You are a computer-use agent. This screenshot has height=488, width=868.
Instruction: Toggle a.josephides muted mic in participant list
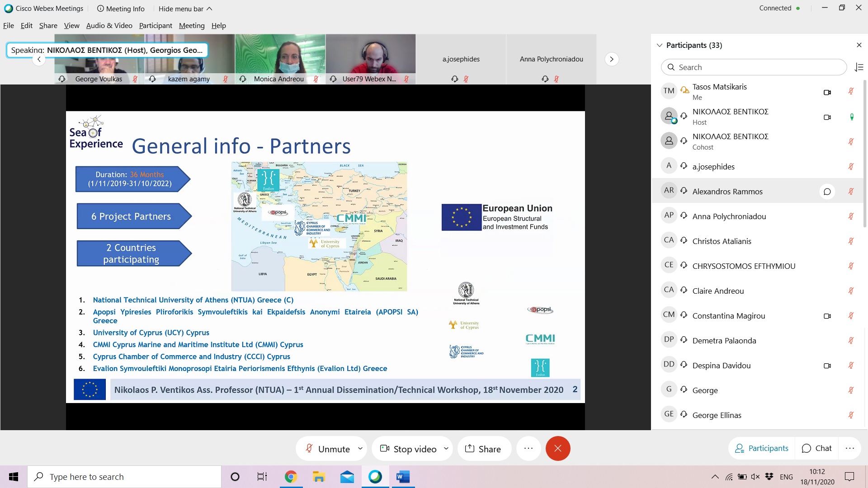click(851, 166)
